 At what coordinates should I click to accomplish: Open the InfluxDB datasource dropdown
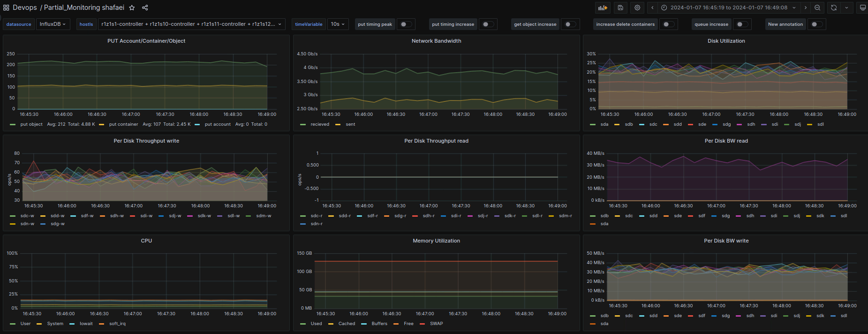click(53, 24)
